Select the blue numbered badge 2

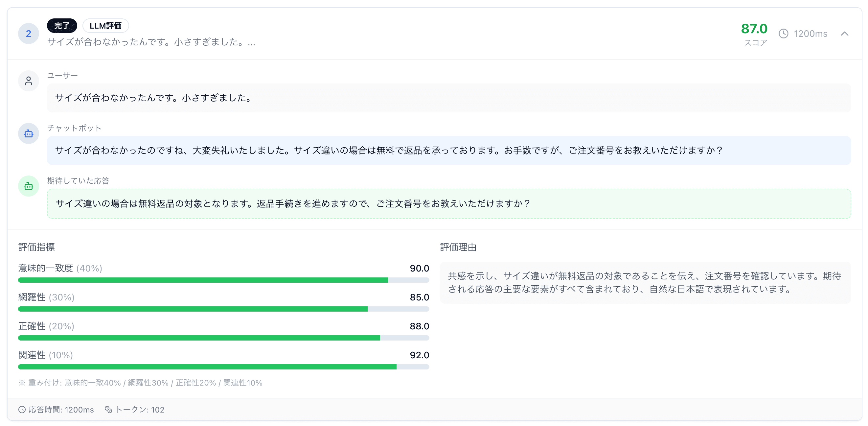point(28,34)
